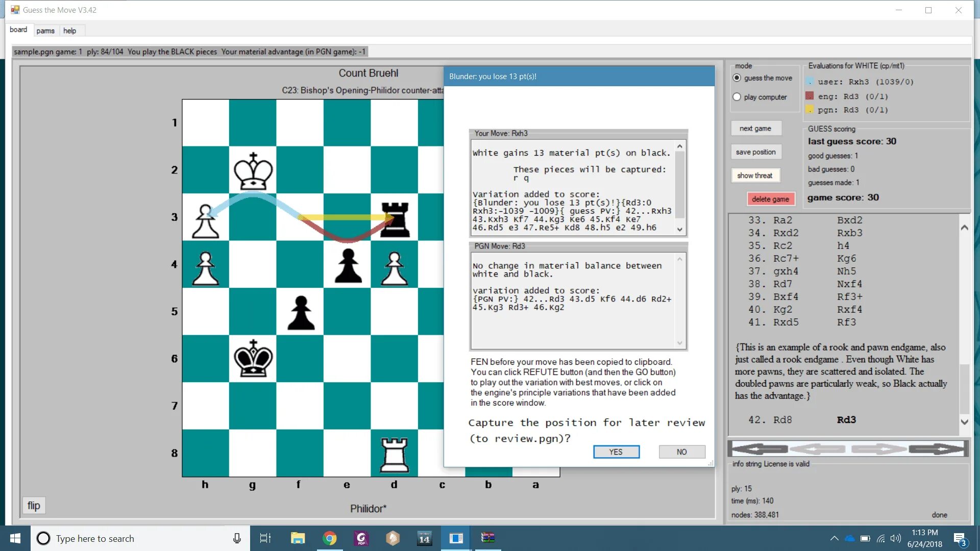Click the black rook on the board

[x=395, y=219]
